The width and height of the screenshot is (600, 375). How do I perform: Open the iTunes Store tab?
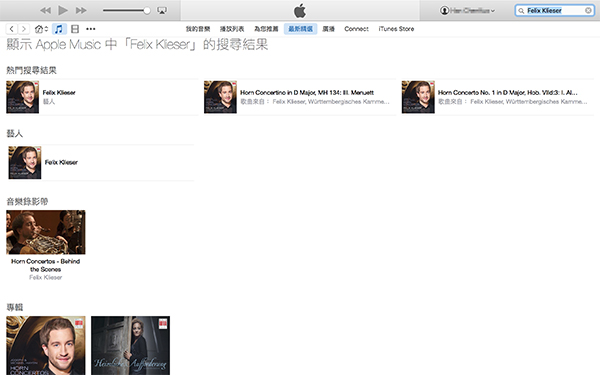coord(396,29)
